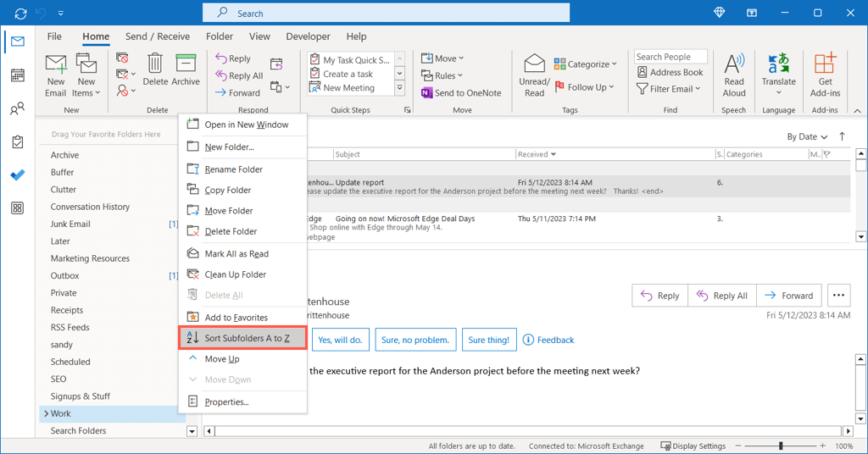
Task: Switch to the Send / Receive tab
Action: pyautogui.click(x=159, y=36)
